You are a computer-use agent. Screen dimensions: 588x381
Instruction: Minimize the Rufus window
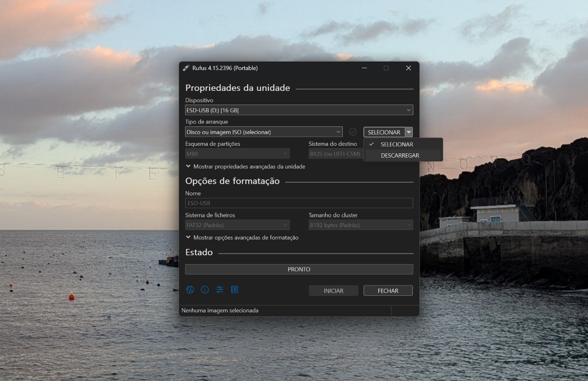[364, 68]
